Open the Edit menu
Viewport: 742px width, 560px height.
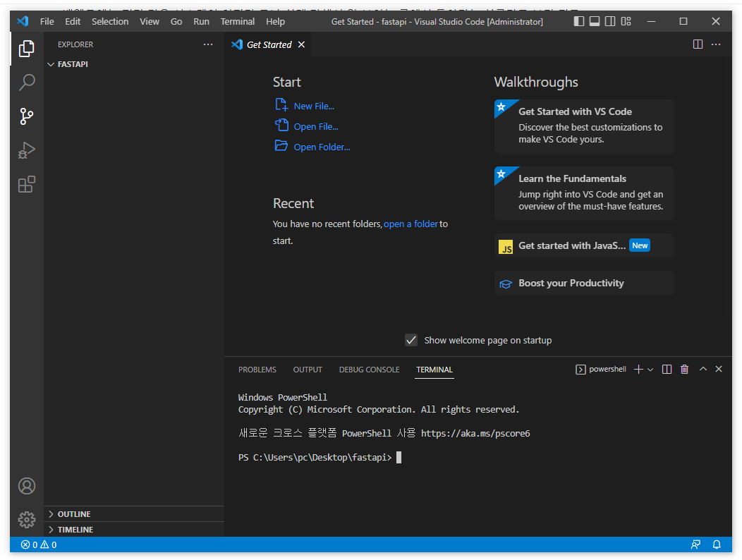73,21
